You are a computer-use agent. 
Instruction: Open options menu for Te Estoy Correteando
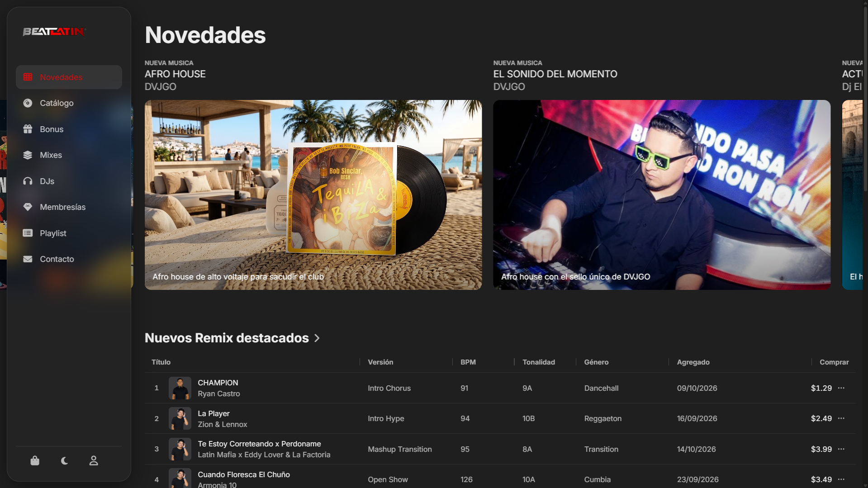coord(841,449)
